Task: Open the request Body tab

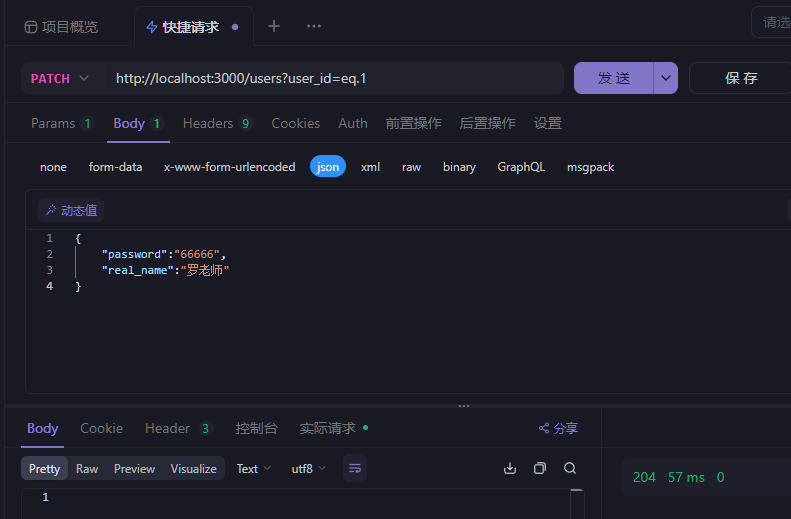Action: [x=138, y=124]
